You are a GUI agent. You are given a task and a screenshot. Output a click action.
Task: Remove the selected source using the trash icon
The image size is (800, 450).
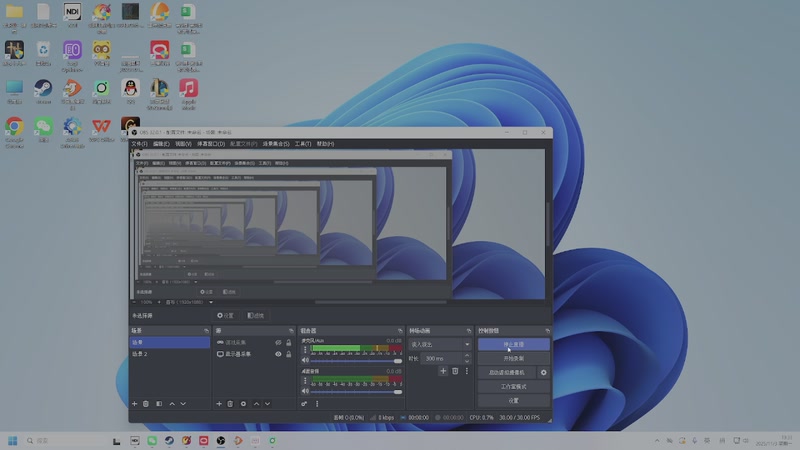click(230, 404)
